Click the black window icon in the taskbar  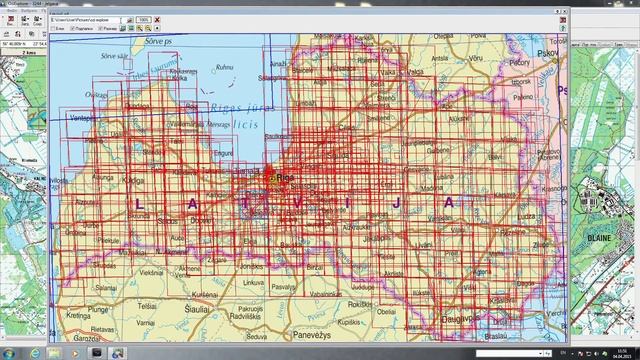point(97,353)
